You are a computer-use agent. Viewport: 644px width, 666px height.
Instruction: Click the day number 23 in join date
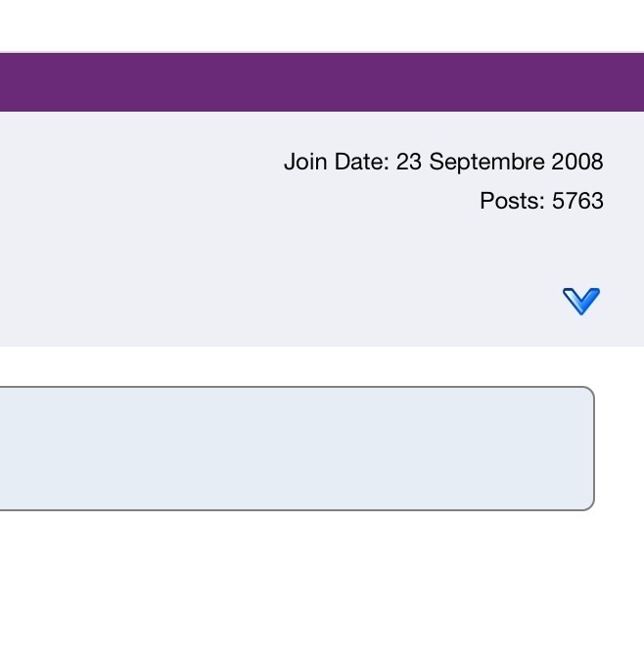pos(408,162)
